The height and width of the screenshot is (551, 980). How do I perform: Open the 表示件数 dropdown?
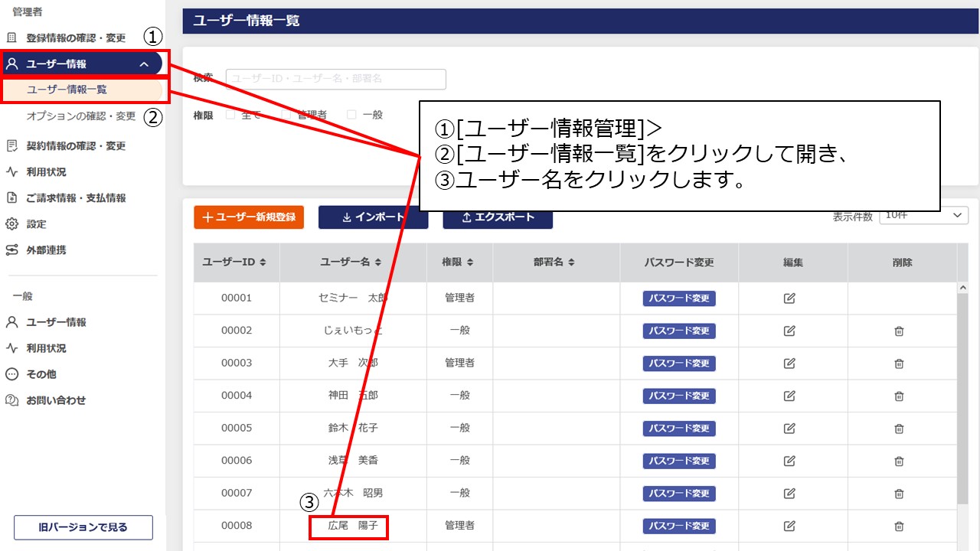(x=924, y=216)
